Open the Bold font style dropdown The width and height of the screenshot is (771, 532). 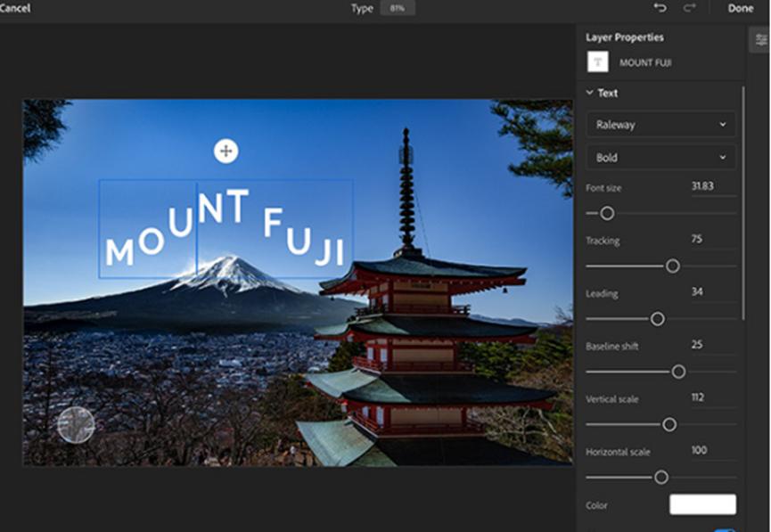coord(660,157)
